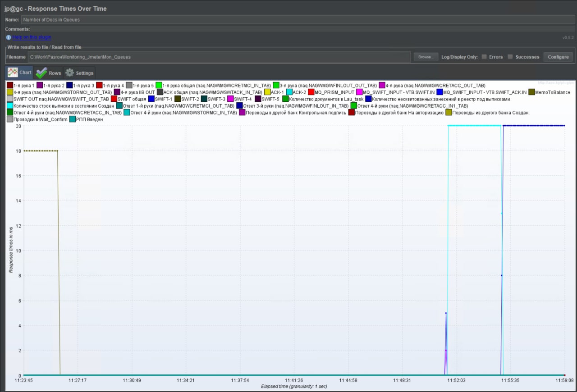Click legend text '4-я рука IIB OUT'

point(138,92)
